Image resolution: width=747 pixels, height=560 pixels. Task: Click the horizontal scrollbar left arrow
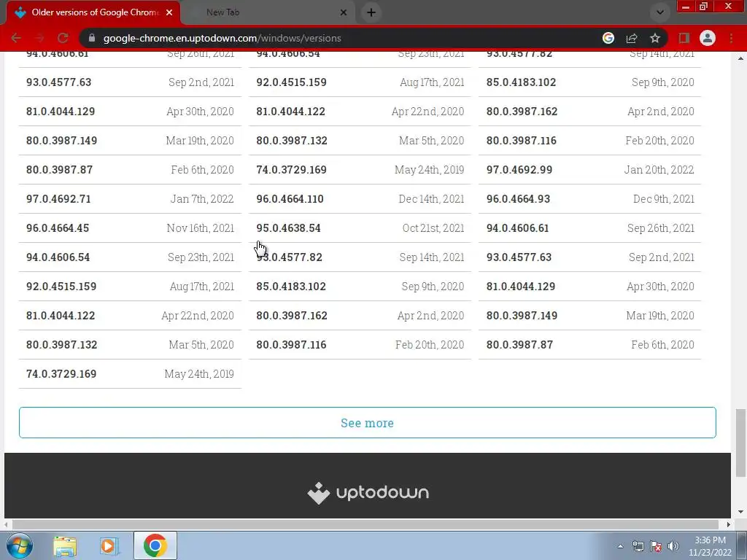(x=6, y=524)
